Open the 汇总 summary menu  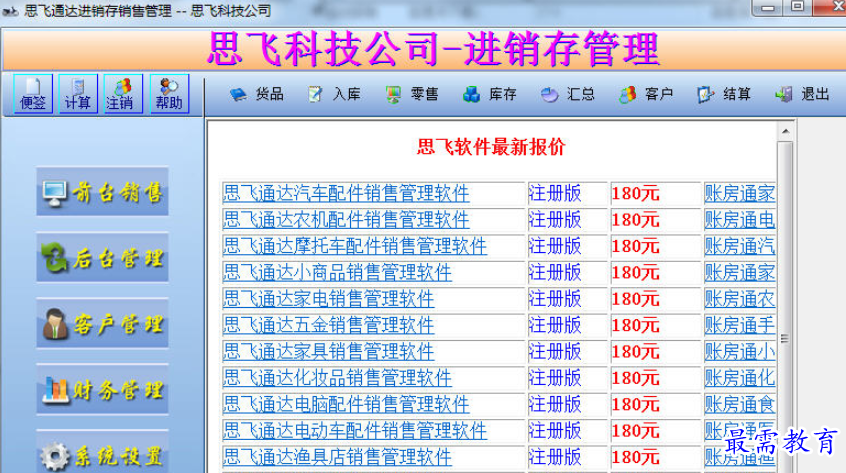point(568,94)
